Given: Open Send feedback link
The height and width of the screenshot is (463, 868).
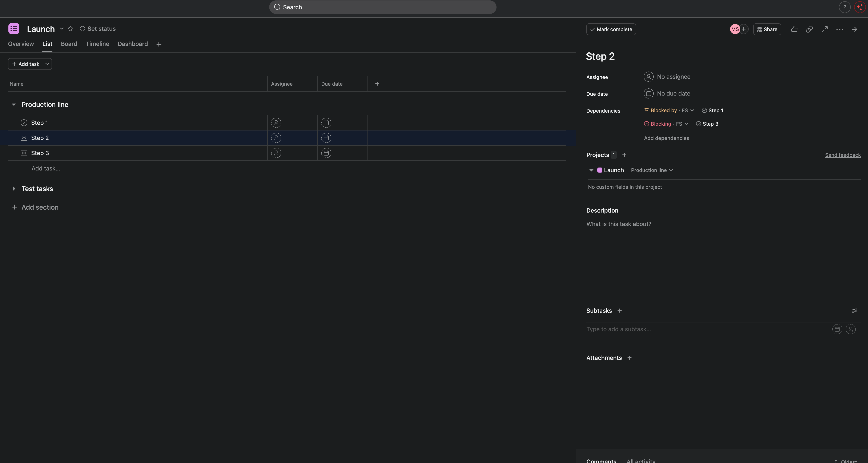Looking at the screenshot, I should pos(843,155).
